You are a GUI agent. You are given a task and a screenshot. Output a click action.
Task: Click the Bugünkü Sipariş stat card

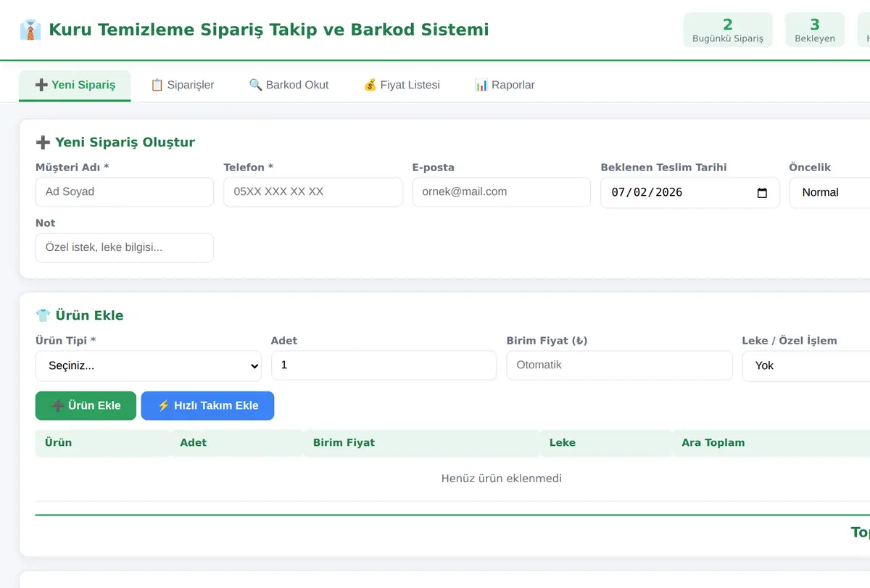728,30
